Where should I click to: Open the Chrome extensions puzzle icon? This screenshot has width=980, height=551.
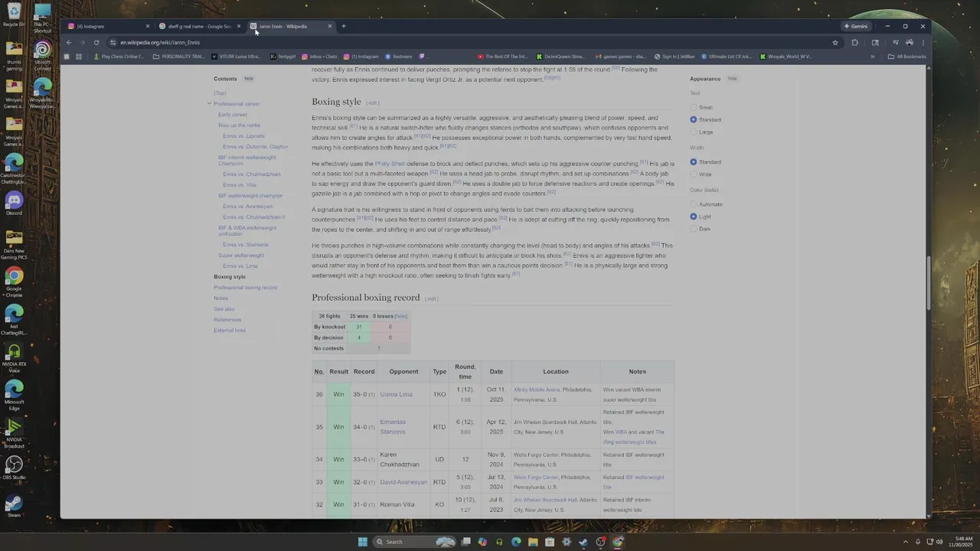pyautogui.click(x=854, y=42)
